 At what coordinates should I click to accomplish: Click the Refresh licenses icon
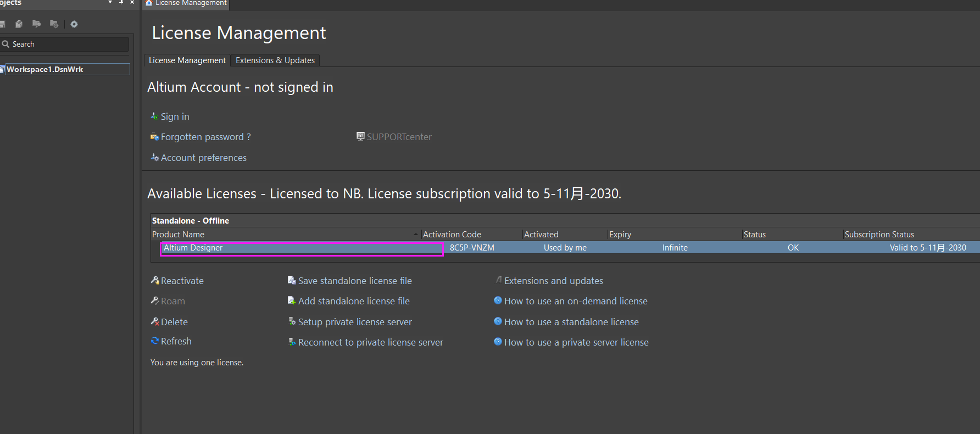point(155,341)
